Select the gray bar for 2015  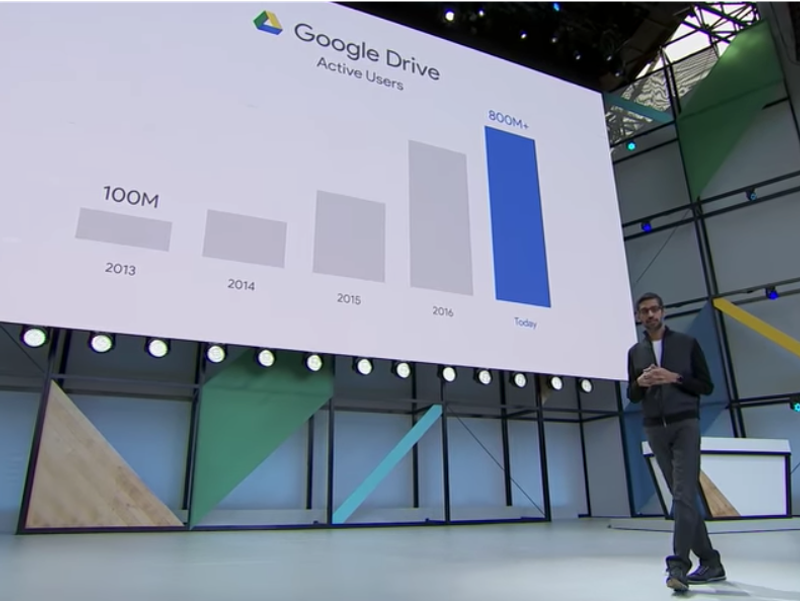(x=349, y=236)
